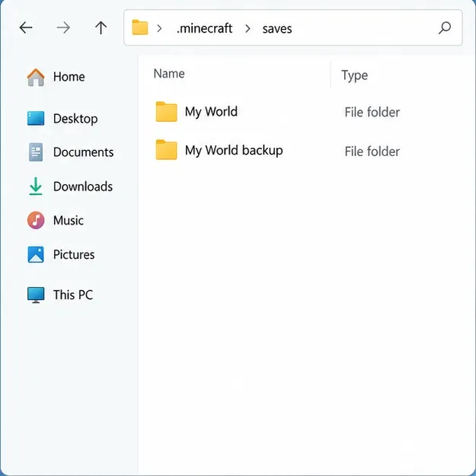
Task: Open Pictures in the navigation pane
Action: 74,254
